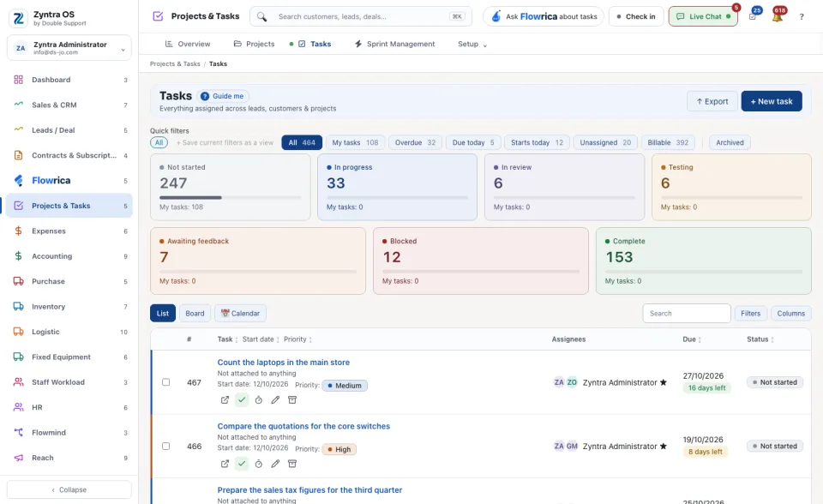Toggle the Overdue 32 quick filter
The image size is (823, 504).
pos(415,143)
